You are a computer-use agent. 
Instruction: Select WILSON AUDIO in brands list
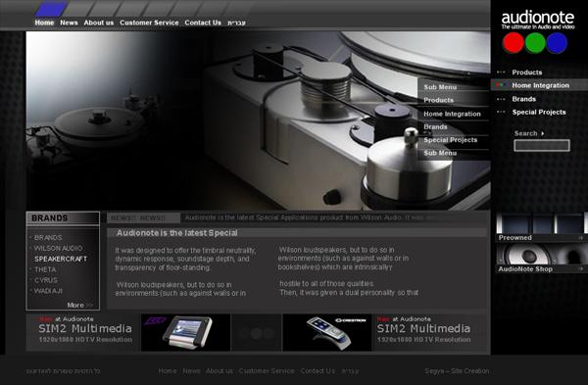tap(58, 248)
